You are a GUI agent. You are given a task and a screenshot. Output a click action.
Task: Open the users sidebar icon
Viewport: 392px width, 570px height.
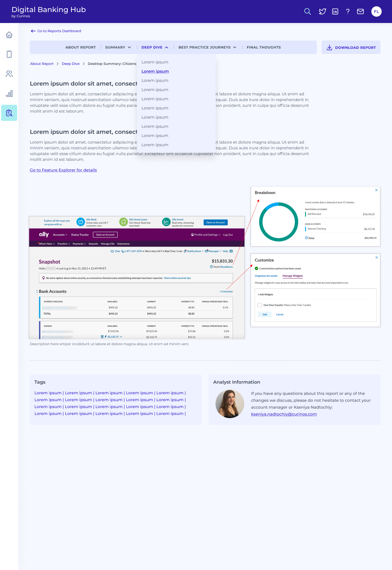[x=9, y=74]
